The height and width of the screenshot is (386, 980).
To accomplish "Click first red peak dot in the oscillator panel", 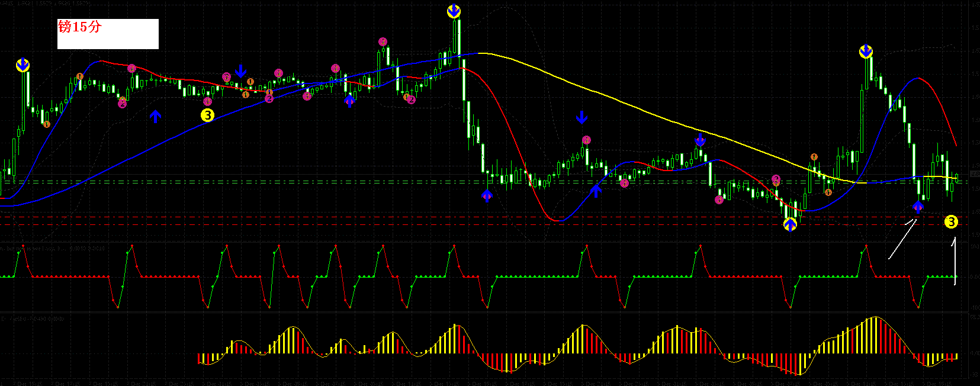I will pos(23,246).
